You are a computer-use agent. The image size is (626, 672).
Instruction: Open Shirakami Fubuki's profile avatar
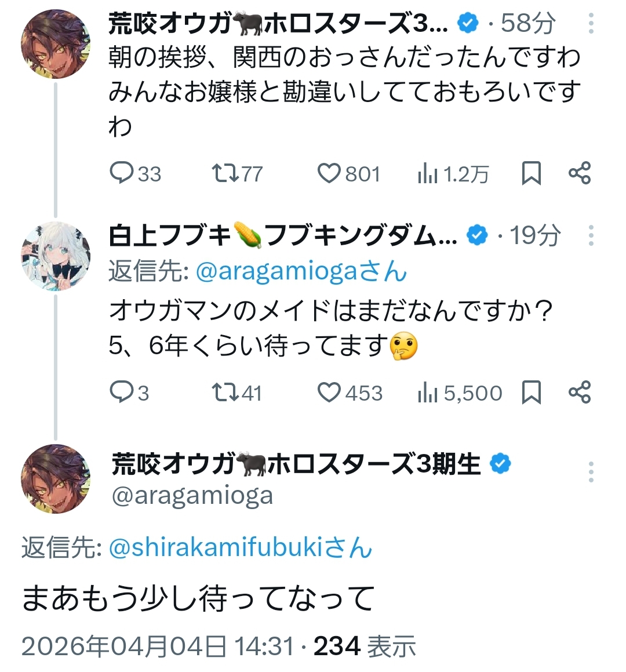[x=56, y=256]
